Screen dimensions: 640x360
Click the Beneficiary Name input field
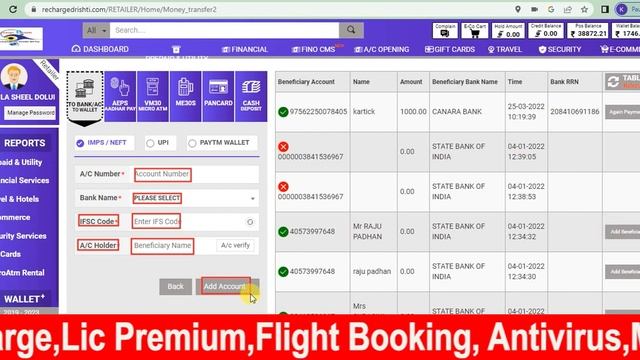[x=173, y=246]
